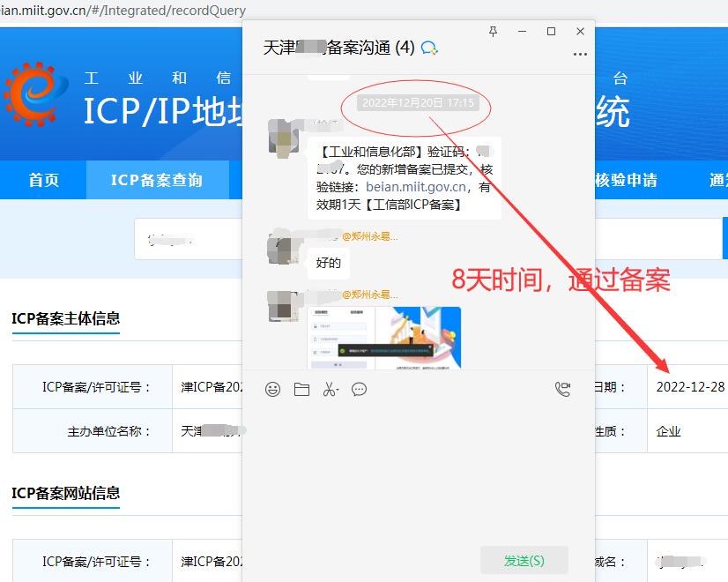728x582 pixels.
Task: Open the emoji picker in chat
Action: coord(273,389)
